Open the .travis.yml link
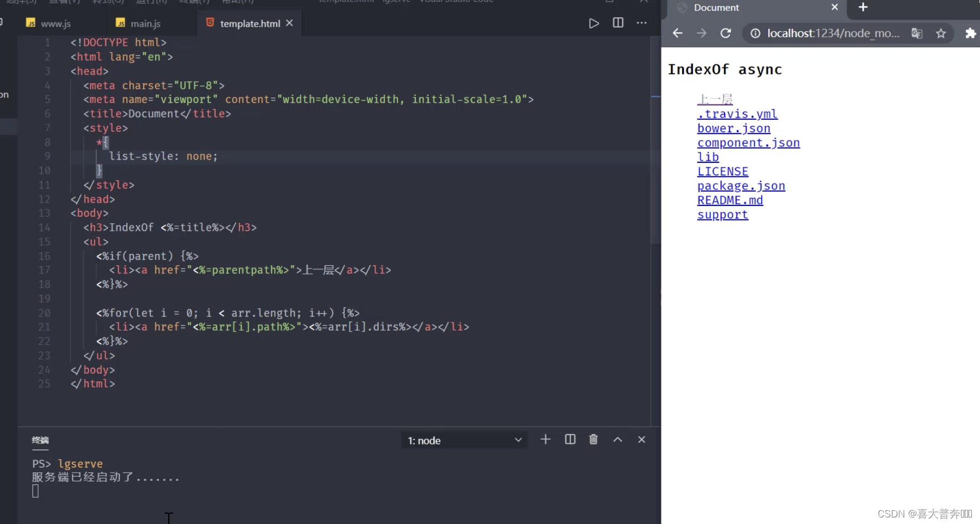This screenshot has width=980, height=524. pos(737,114)
